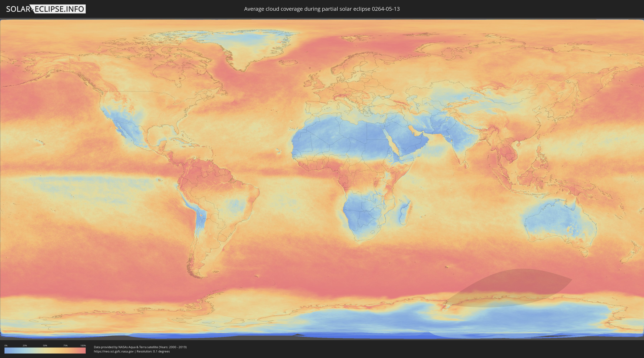Click the 25% legend label
Viewport: 644px width, 358px height.
point(25,345)
